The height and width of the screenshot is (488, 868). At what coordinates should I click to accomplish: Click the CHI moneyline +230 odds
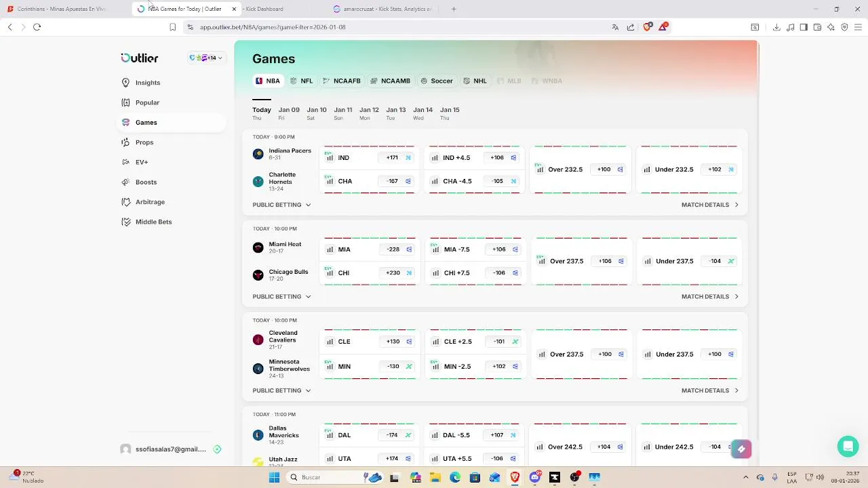(x=399, y=272)
